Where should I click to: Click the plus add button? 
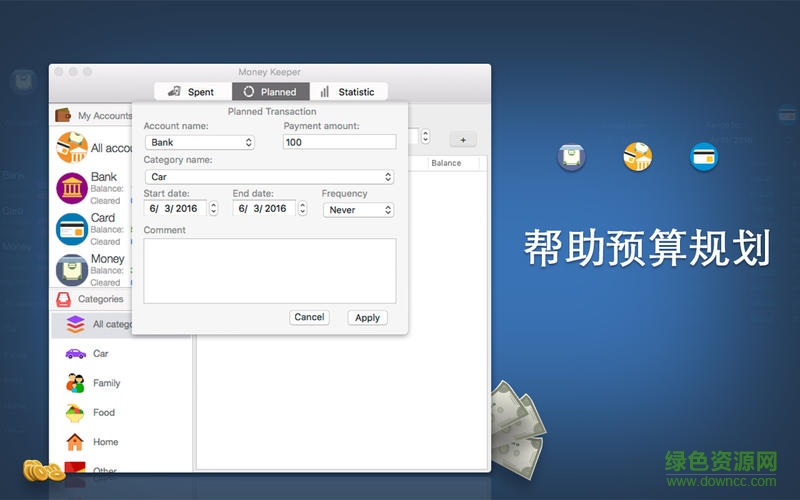pos(463,140)
